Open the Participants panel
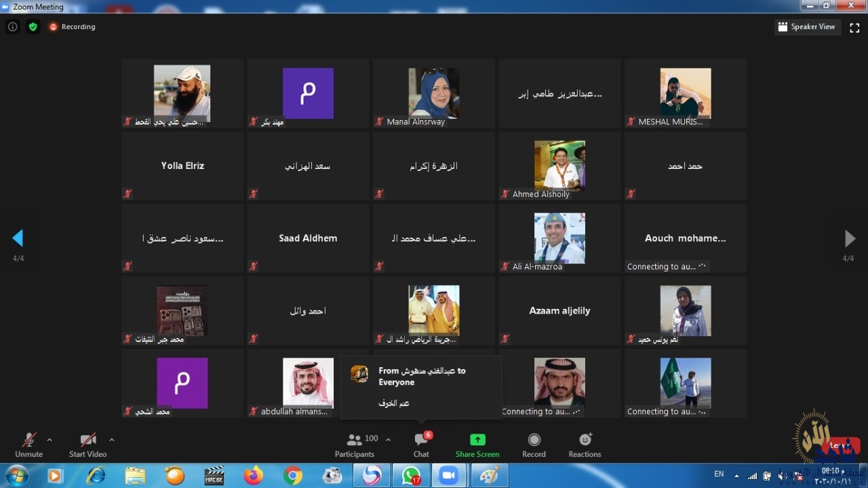Viewport: 868px width, 488px height. pyautogui.click(x=354, y=445)
